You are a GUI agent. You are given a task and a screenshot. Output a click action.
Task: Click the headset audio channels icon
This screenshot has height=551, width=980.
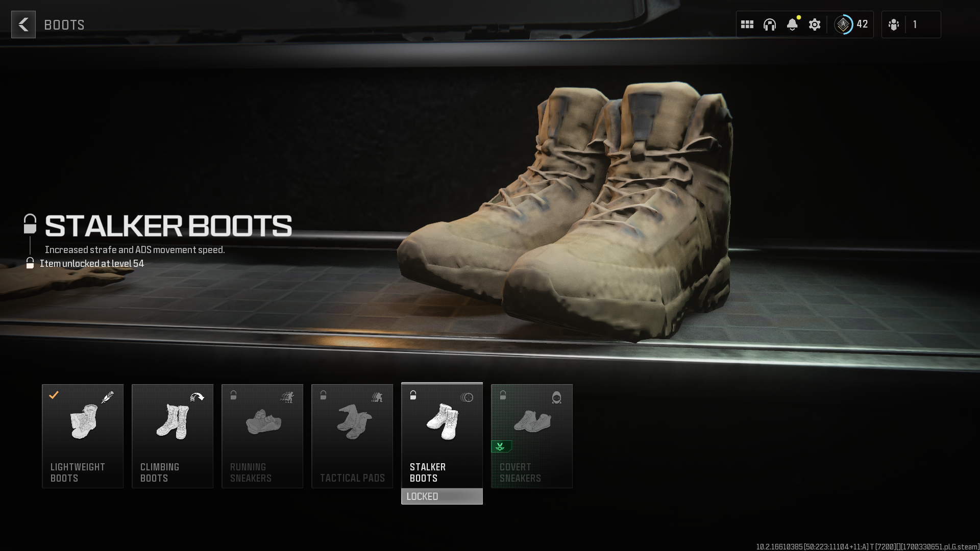coord(770,24)
